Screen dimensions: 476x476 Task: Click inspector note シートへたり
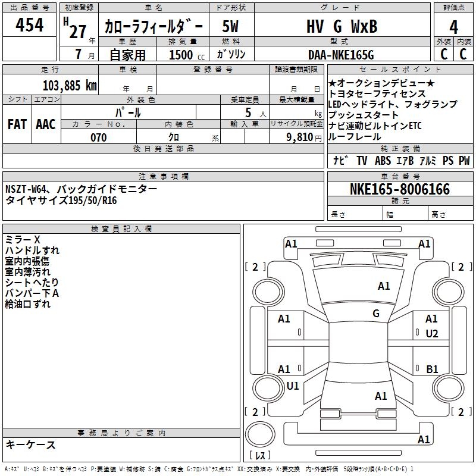point(32,282)
